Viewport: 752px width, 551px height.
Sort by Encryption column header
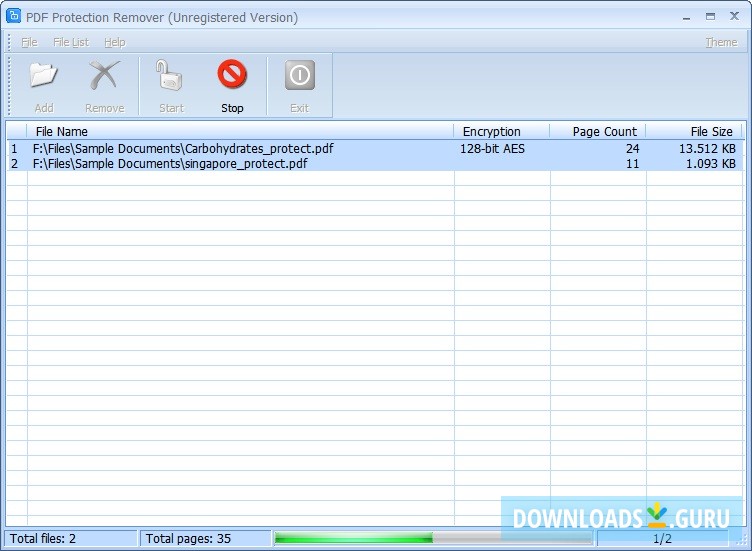tap(502, 131)
